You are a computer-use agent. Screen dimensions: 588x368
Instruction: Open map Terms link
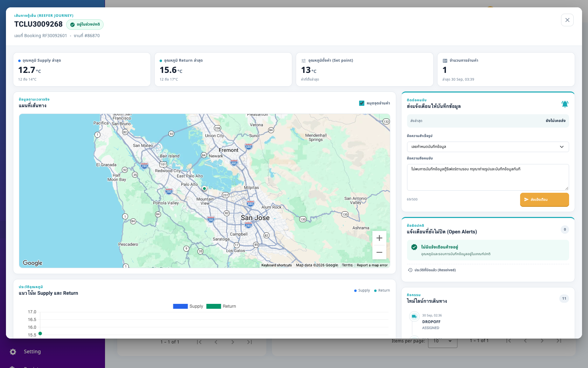click(347, 265)
